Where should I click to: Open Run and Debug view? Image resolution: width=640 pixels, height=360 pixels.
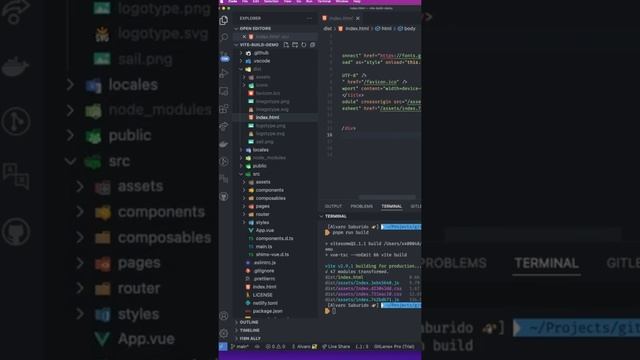[224, 73]
